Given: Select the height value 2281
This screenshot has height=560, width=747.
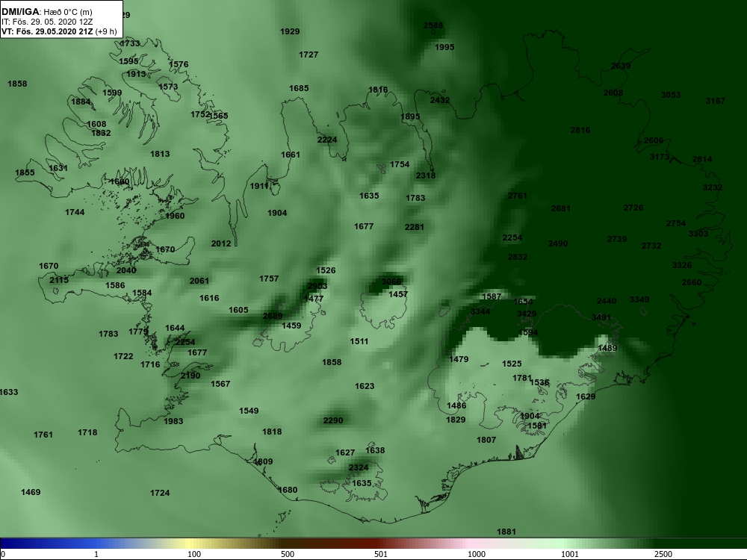Looking at the screenshot, I should 414,227.
